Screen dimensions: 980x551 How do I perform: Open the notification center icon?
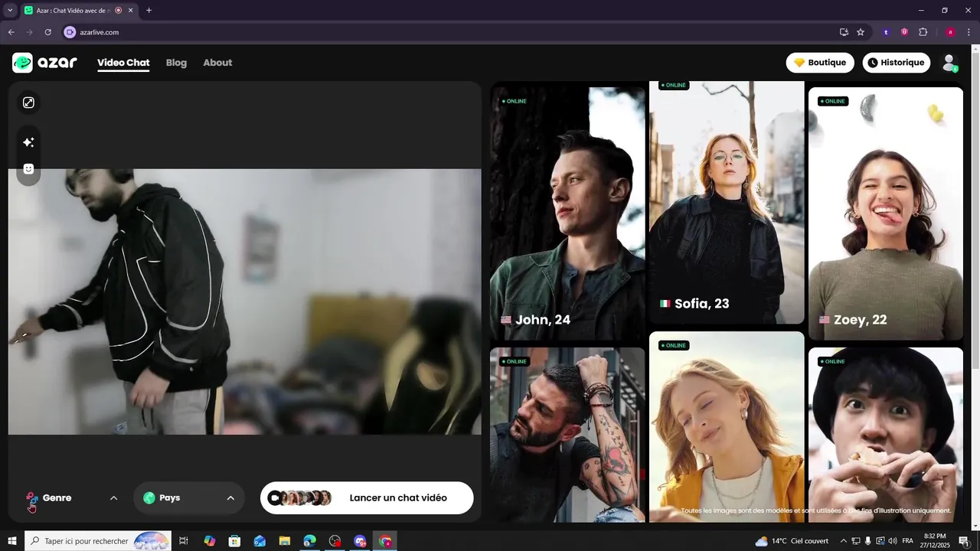coord(964,541)
